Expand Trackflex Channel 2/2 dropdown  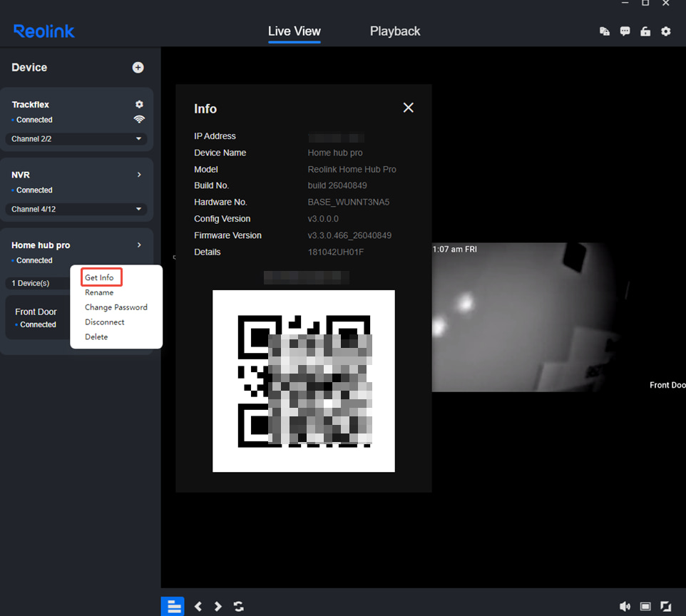76,139
